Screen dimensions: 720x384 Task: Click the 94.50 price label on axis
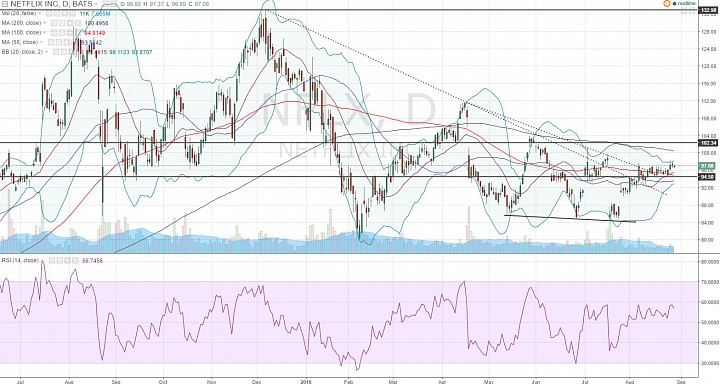(x=706, y=176)
